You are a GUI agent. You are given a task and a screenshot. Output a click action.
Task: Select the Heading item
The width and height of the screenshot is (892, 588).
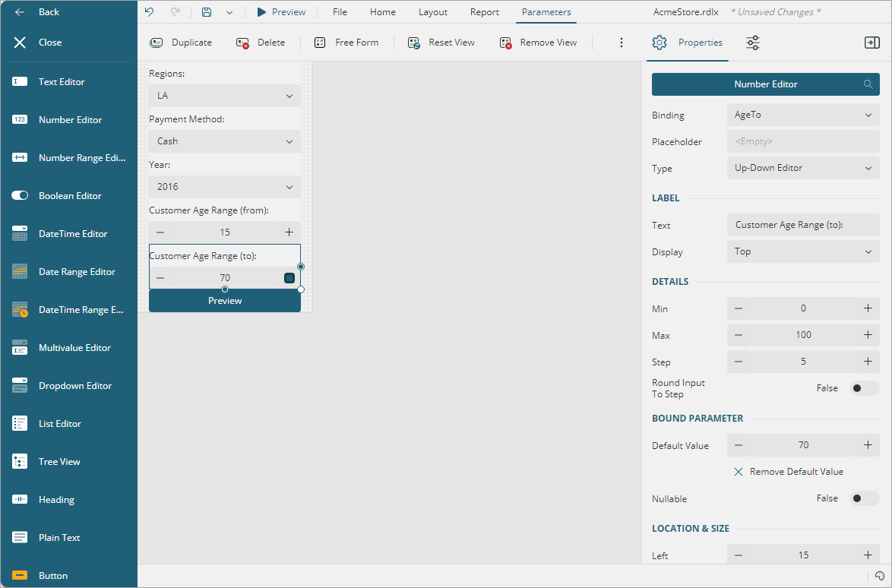[x=68, y=500]
